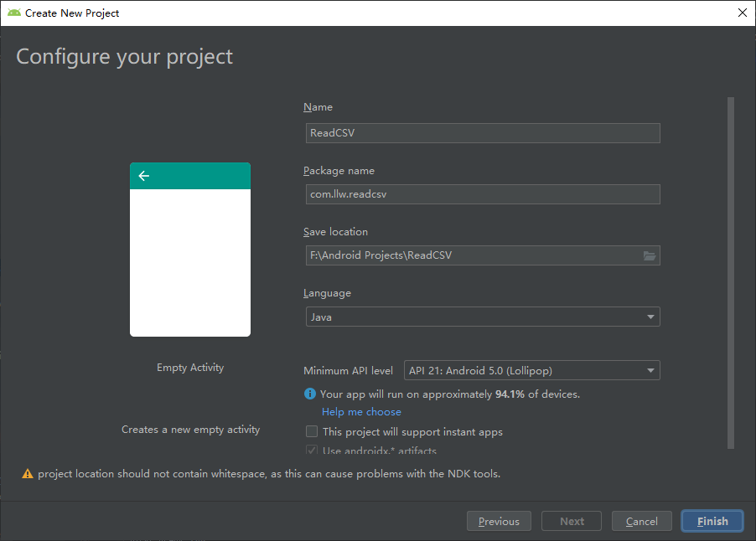Click the Empty Activity preview thumbnail
756x541 pixels.
pyautogui.click(x=190, y=250)
